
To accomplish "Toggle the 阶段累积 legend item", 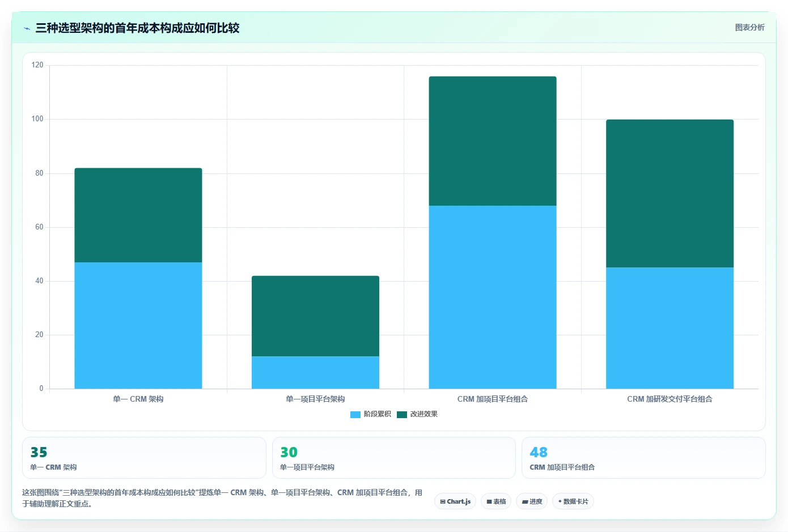I will click(x=371, y=414).
